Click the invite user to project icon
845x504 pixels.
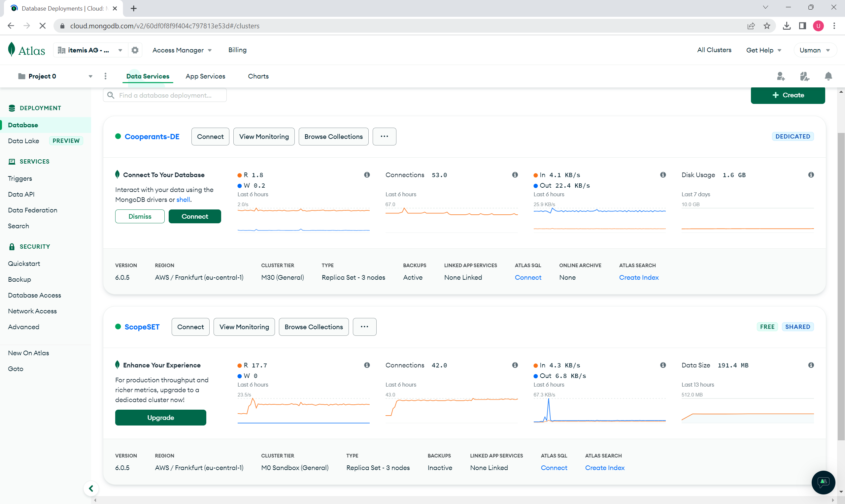(780, 76)
